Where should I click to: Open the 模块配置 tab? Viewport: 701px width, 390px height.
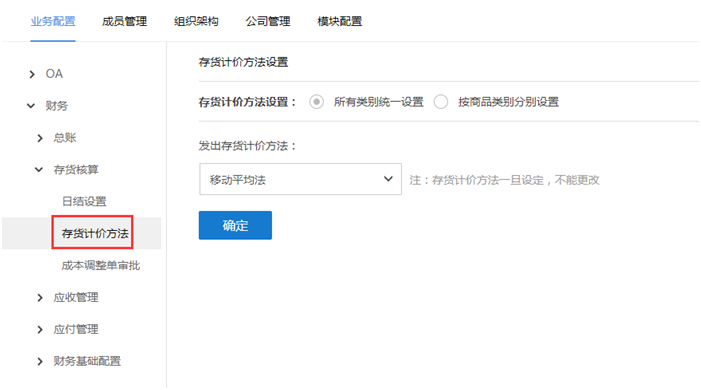[339, 21]
